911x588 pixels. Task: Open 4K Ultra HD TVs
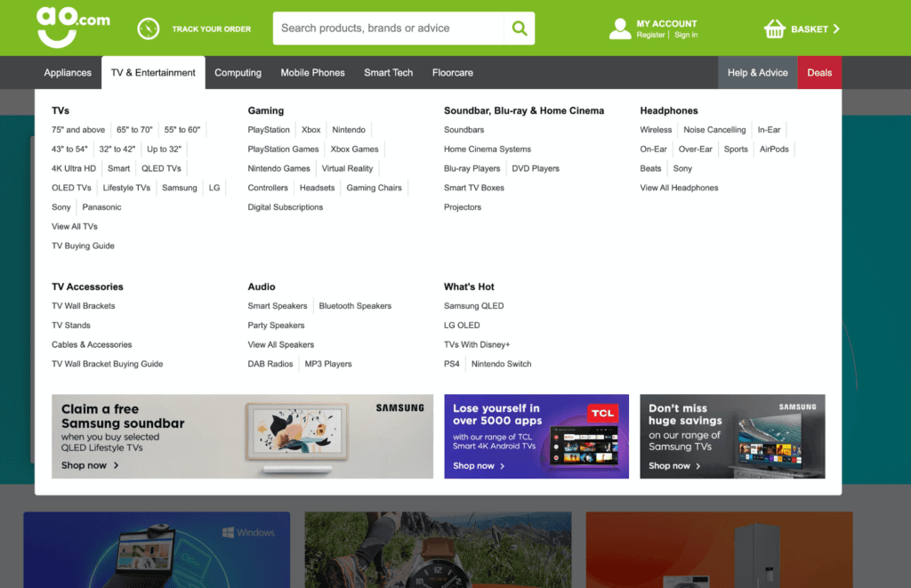74,168
